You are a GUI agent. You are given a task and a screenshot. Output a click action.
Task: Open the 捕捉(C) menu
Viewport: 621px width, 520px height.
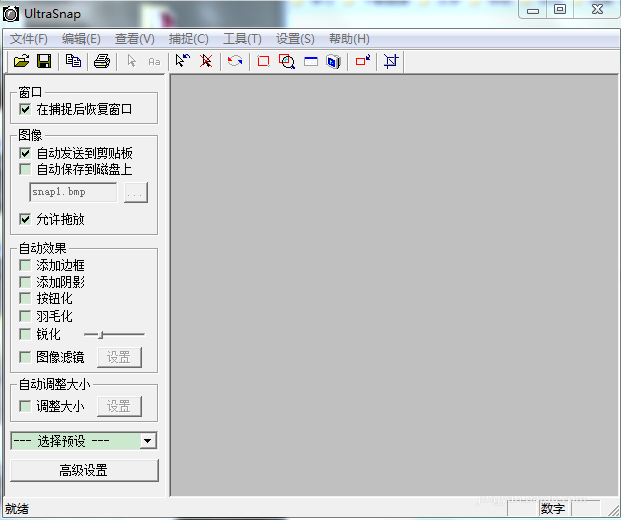coord(189,39)
